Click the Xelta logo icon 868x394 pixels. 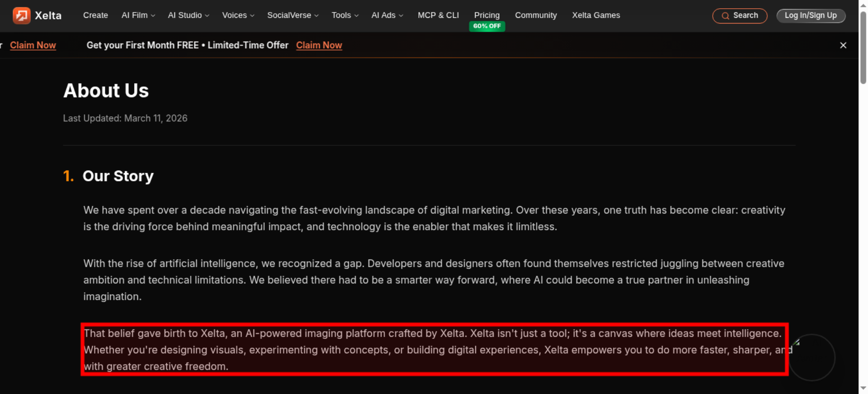[22, 16]
